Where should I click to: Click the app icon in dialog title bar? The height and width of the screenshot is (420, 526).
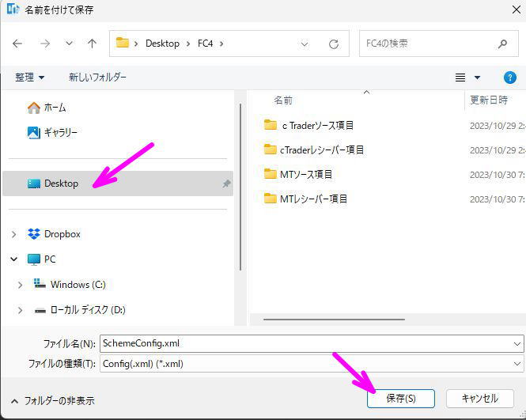click(x=13, y=9)
